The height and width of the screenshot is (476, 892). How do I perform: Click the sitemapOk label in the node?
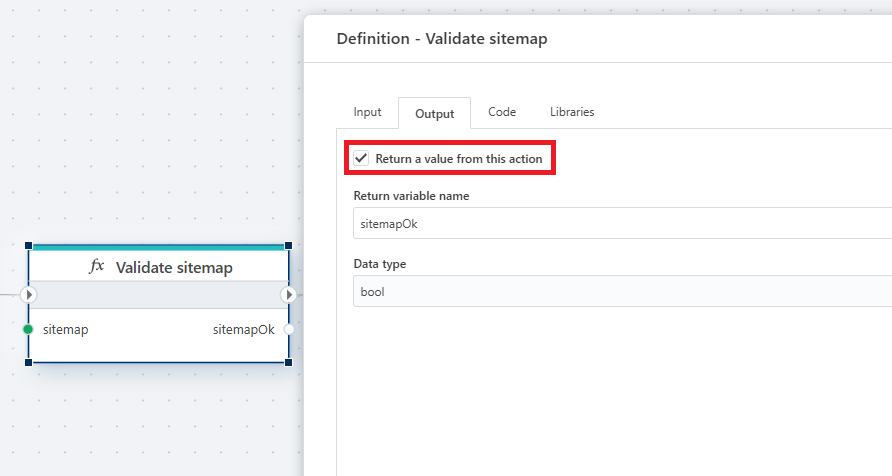click(x=243, y=329)
